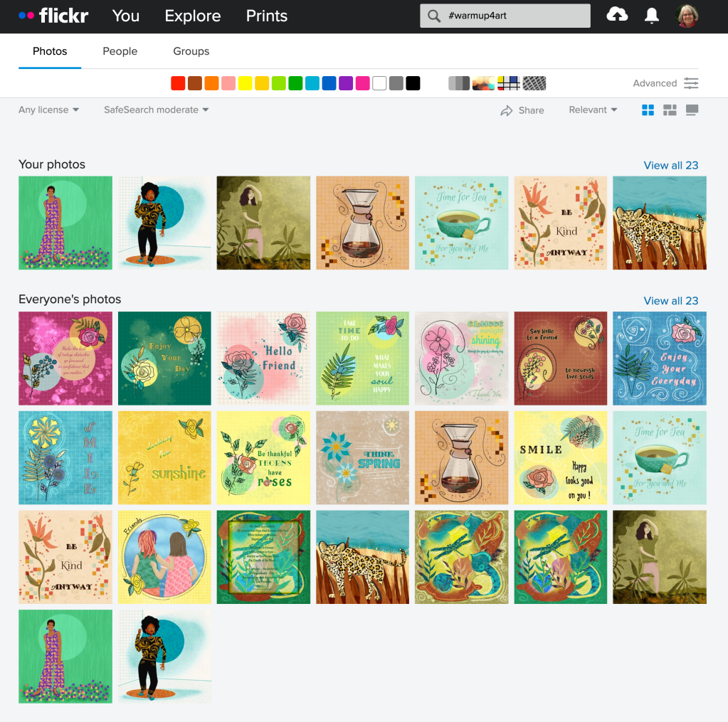Open the SafeSearch moderate dropdown

(x=157, y=110)
